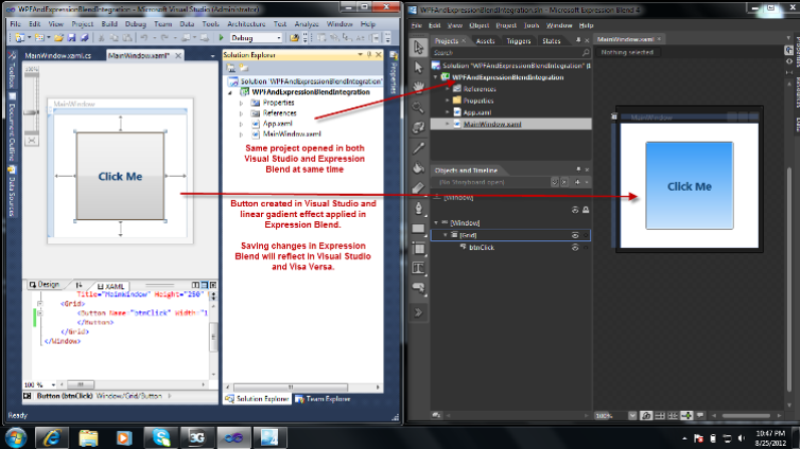Toggle lock dot for [Grid] row in Blend
This screenshot has width=800, height=449.
586,235
